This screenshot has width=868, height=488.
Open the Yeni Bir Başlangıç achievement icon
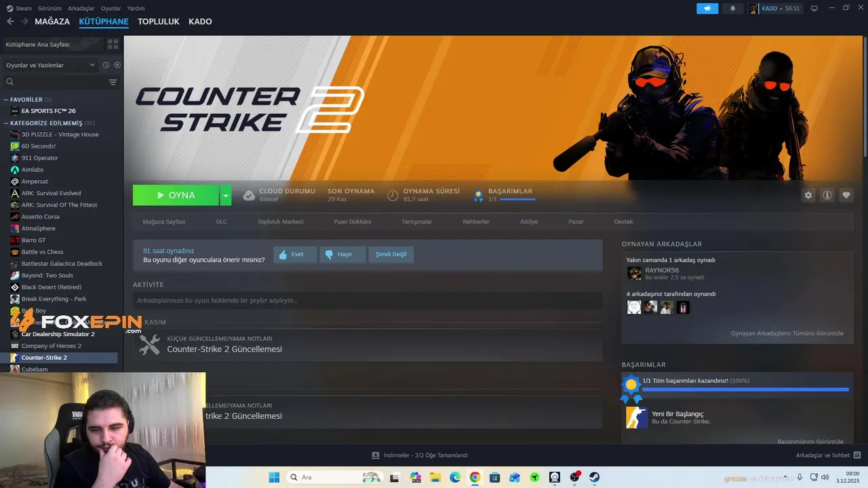click(x=636, y=418)
